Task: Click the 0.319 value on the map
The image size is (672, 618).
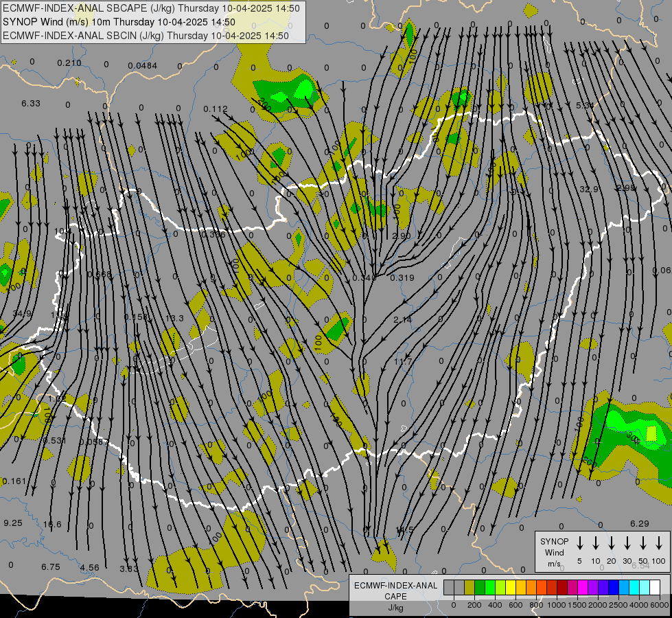Action: (402, 278)
